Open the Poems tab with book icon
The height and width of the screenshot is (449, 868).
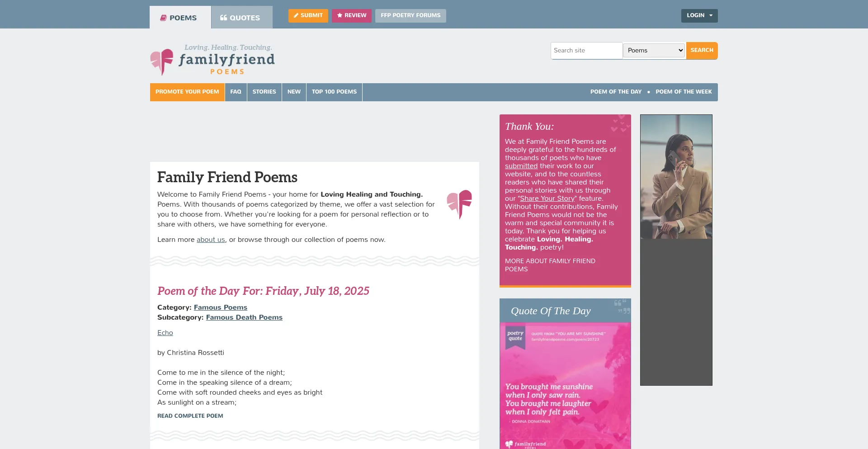[179, 18]
